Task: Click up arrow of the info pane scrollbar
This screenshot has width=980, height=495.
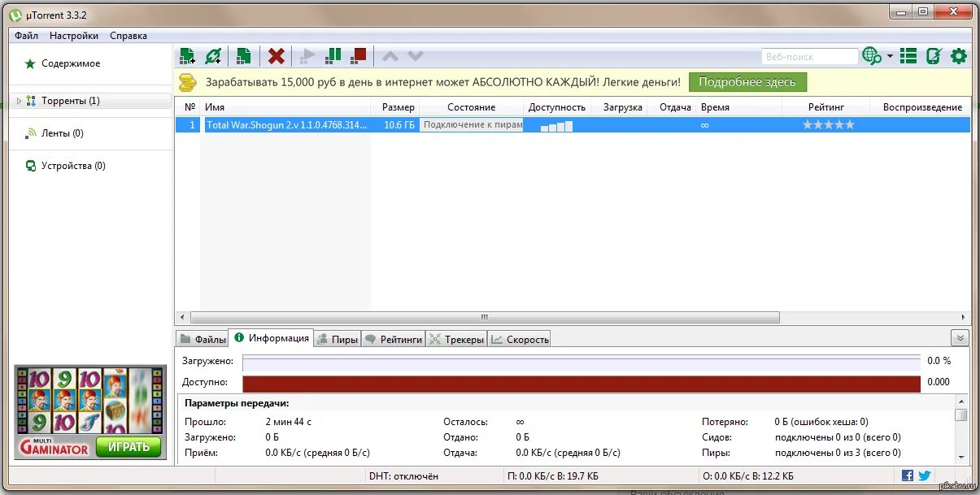Action: coord(961,402)
